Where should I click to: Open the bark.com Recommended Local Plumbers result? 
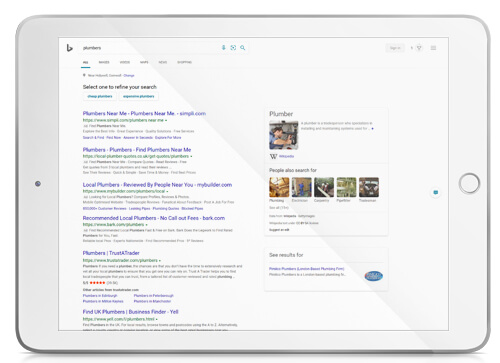[x=154, y=218]
